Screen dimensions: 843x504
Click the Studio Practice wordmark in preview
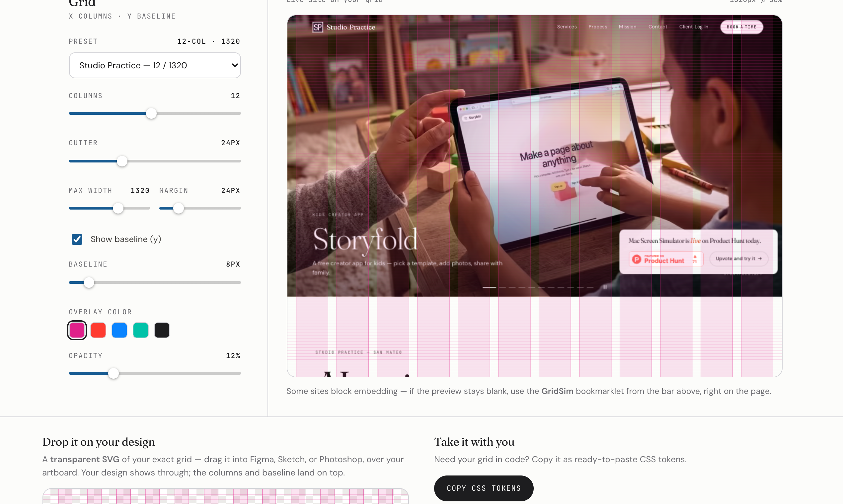click(x=351, y=27)
